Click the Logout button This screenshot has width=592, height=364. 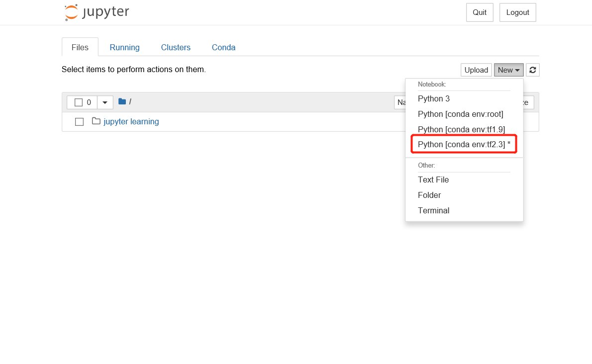click(x=517, y=12)
